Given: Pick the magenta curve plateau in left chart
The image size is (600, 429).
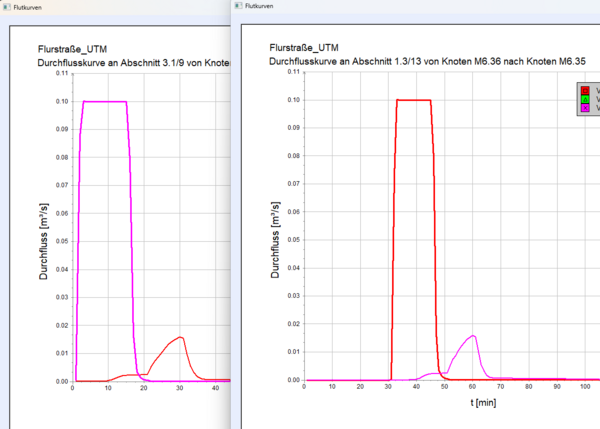Looking at the screenshot, I should click(104, 102).
